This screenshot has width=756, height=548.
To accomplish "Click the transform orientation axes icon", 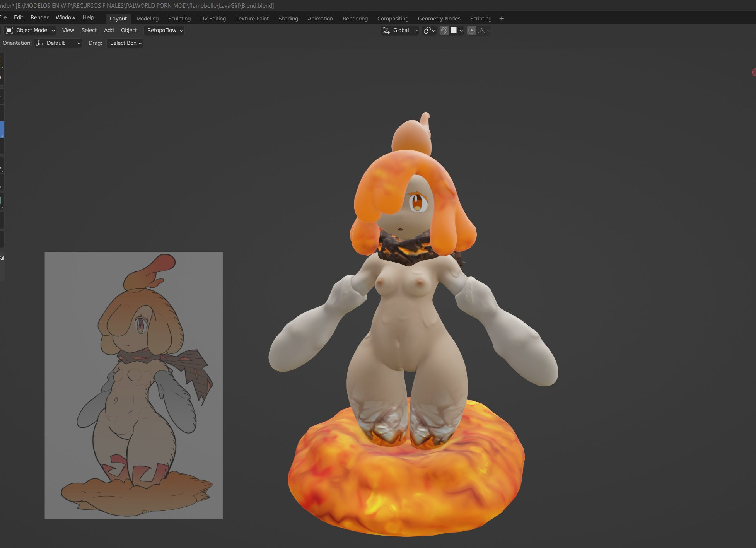I will 386,31.
